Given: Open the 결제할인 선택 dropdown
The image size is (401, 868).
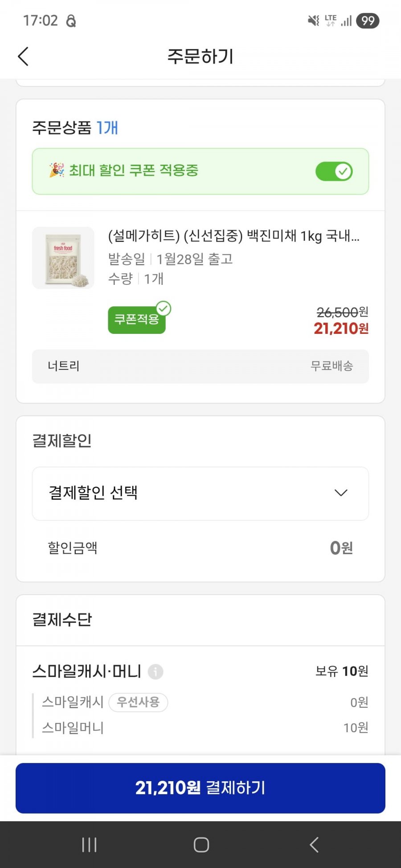Looking at the screenshot, I should point(200,493).
